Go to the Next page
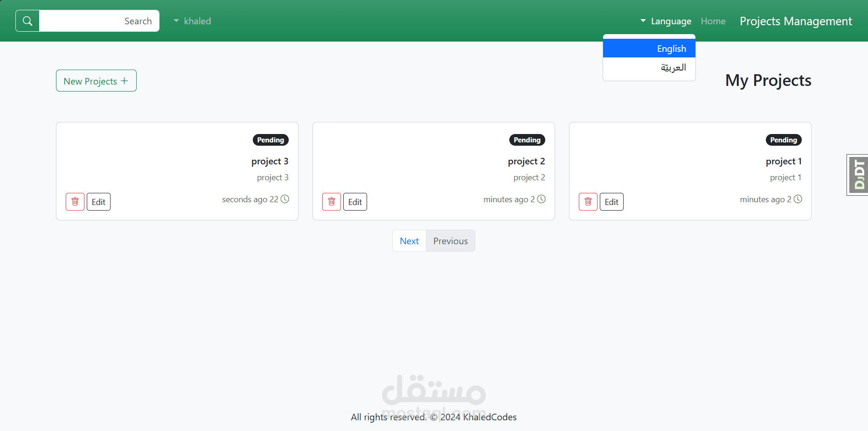The image size is (868, 431). click(409, 241)
